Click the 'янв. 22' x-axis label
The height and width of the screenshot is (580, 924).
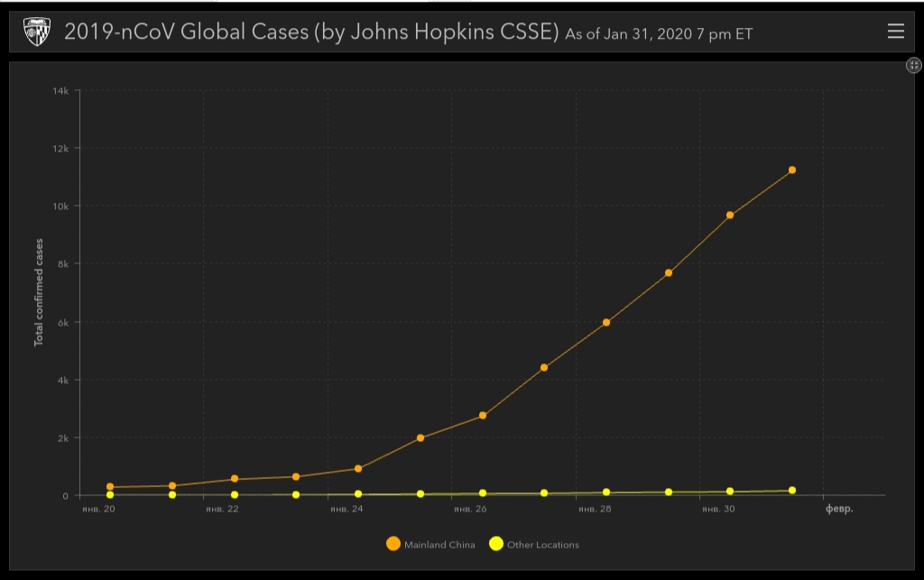coord(222,509)
